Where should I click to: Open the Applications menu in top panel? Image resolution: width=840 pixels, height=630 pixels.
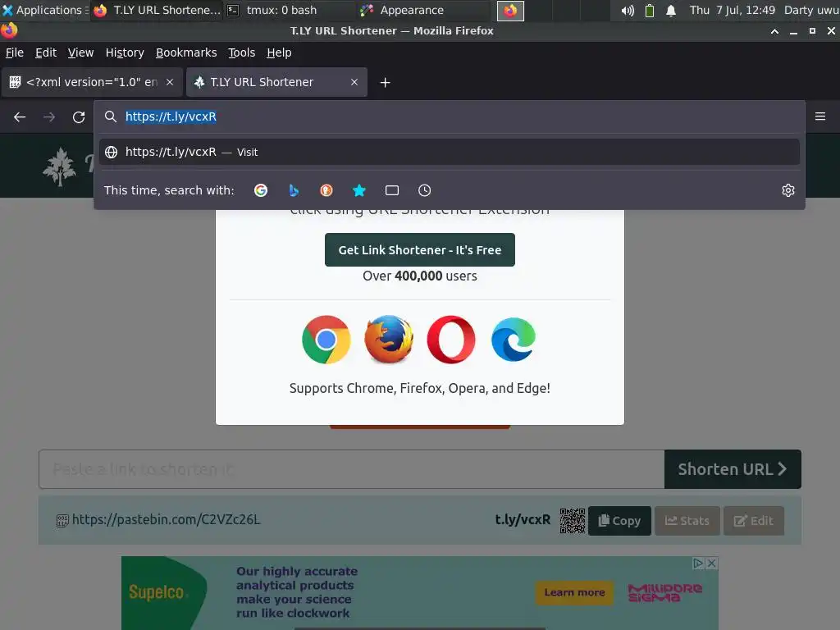[44, 10]
